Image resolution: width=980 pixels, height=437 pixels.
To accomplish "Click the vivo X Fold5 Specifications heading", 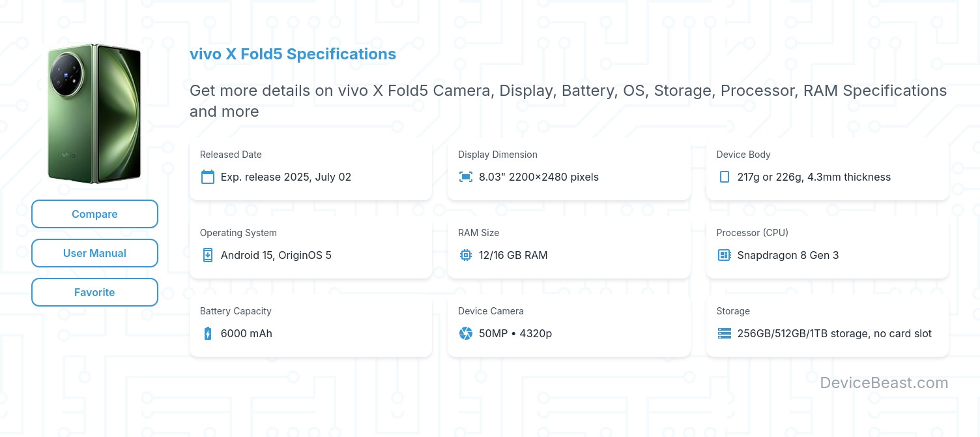I will coord(293,54).
